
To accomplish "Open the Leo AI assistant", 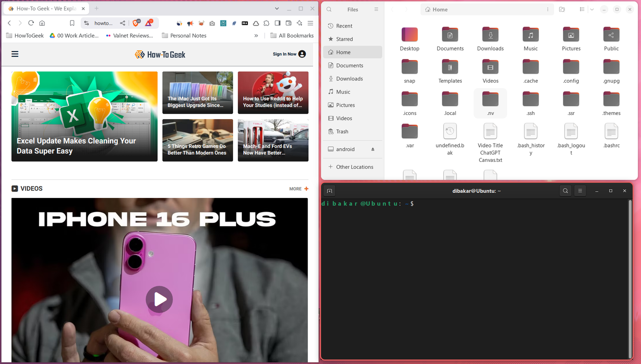I will (x=299, y=23).
